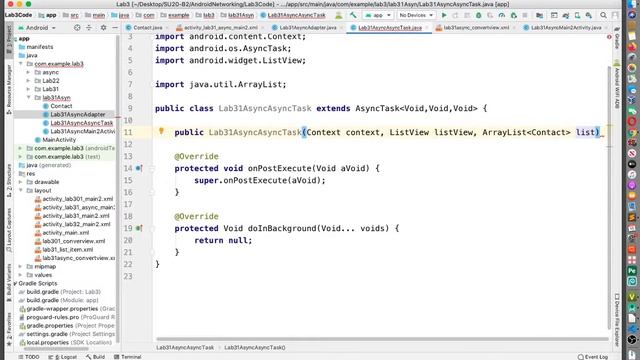Click the Sync Project with Gradle icon

pyautogui.click(x=566, y=16)
